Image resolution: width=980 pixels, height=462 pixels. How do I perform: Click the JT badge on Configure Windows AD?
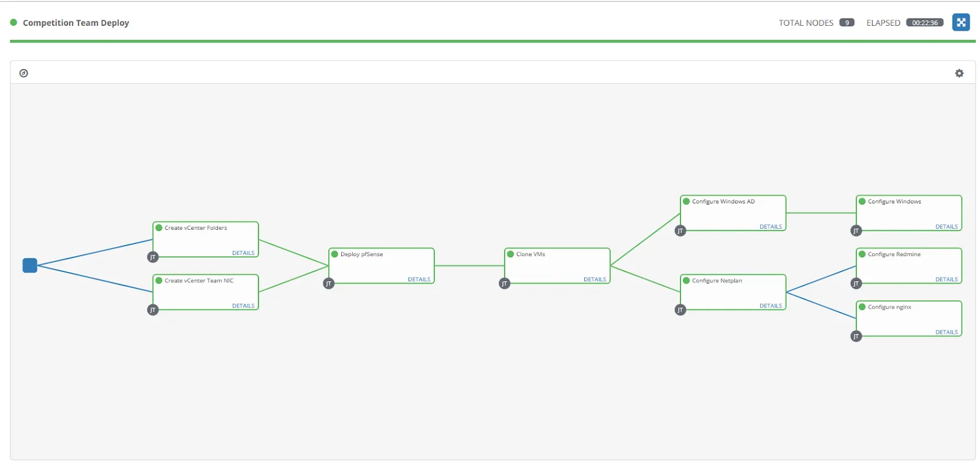tap(680, 230)
